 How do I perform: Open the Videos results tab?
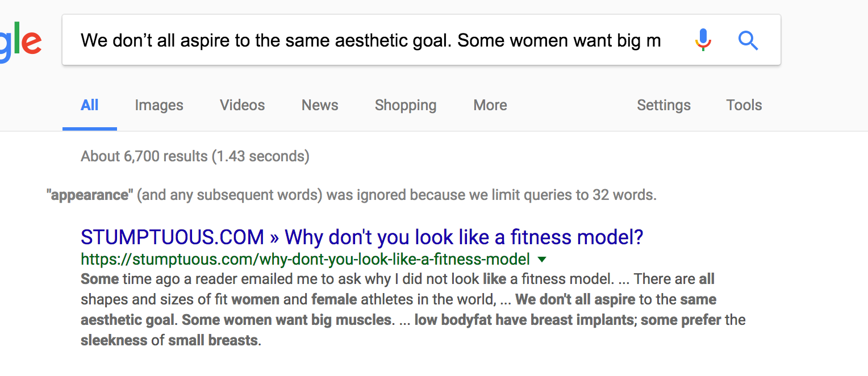[243, 105]
